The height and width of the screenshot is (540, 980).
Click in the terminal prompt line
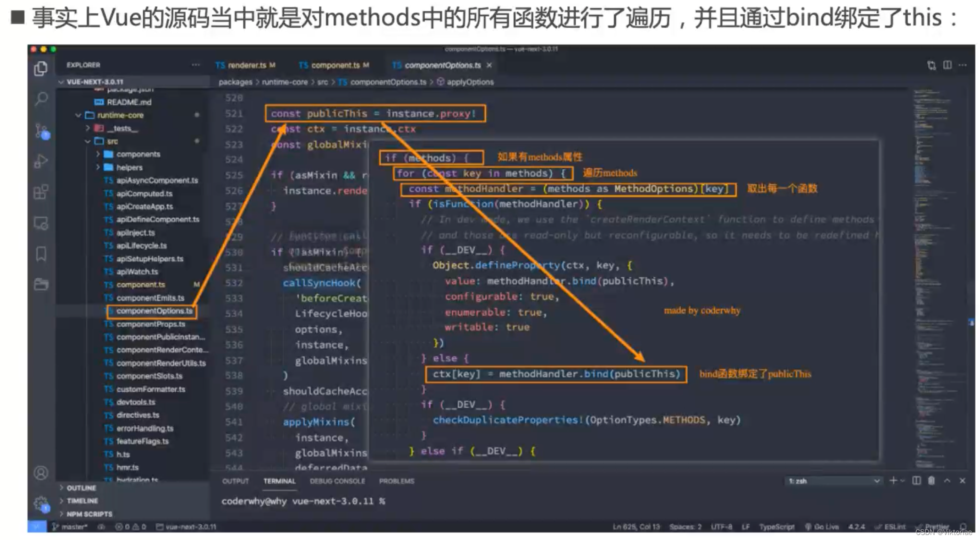pyautogui.click(x=303, y=501)
